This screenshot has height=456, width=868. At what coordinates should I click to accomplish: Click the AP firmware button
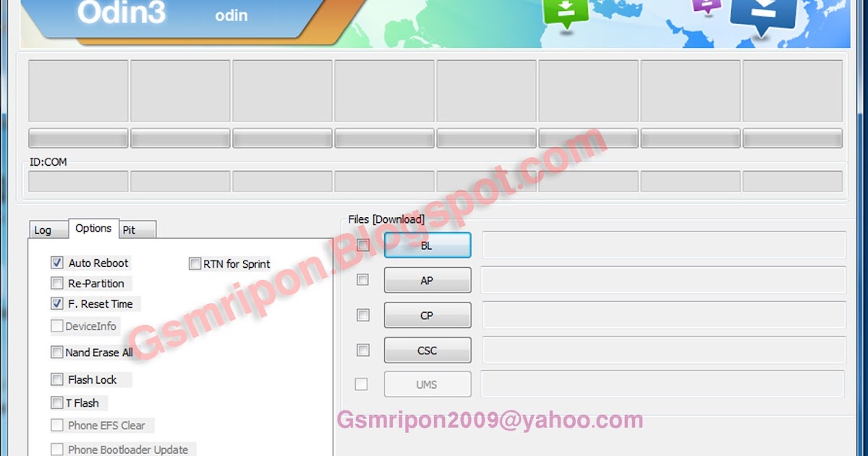pos(427,279)
